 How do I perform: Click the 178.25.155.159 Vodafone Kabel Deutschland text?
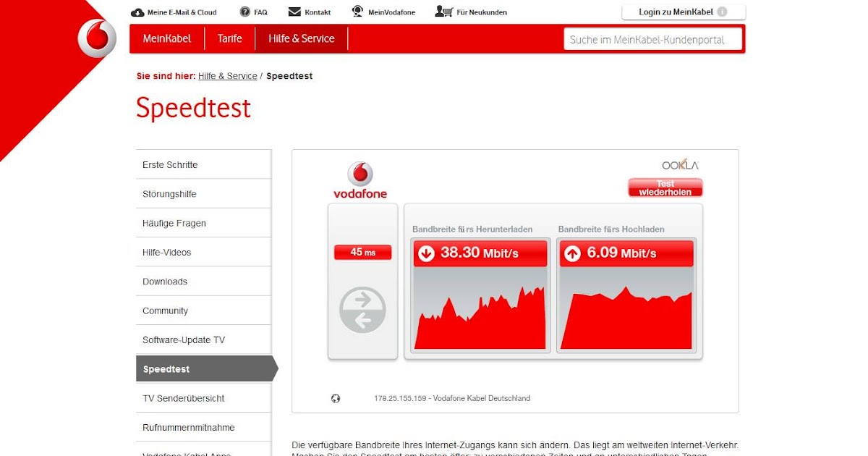(x=452, y=398)
